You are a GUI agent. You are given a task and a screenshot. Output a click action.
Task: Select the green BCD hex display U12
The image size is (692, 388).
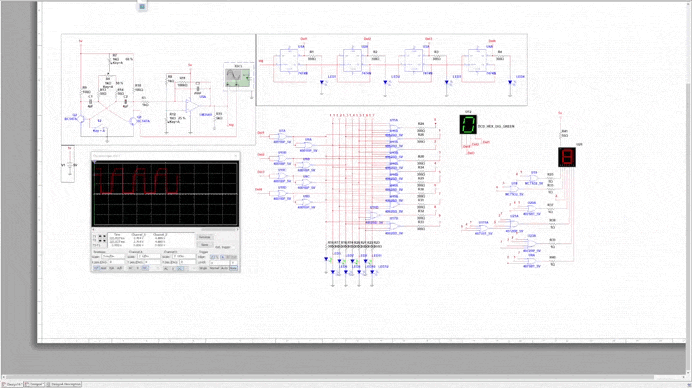(468, 124)
